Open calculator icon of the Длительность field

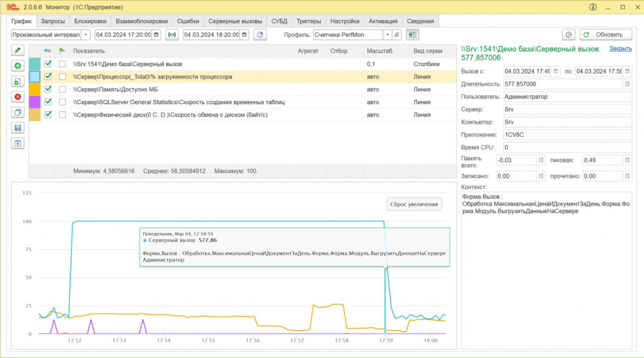627,84
